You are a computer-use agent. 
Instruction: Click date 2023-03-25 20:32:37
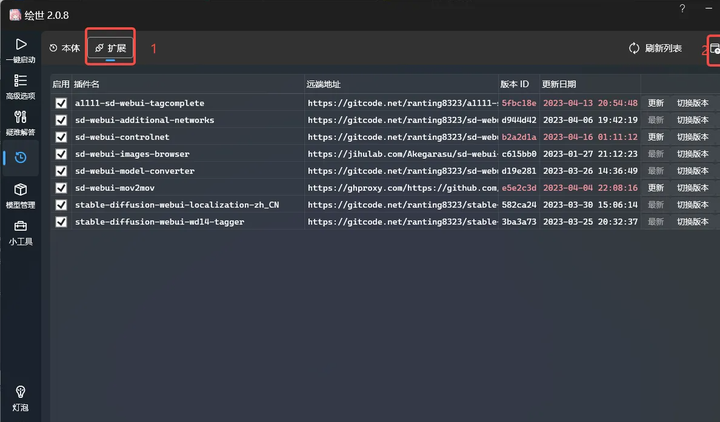[591, 222]
